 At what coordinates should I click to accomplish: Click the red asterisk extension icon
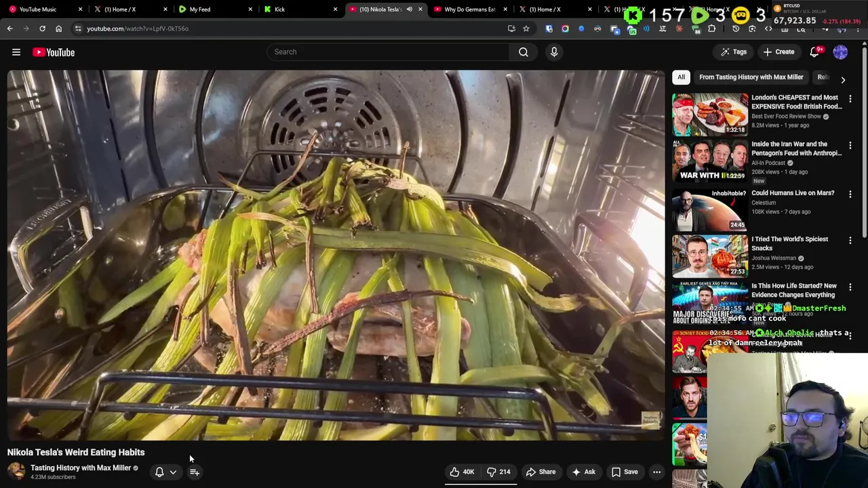click(x=679, y=28)
